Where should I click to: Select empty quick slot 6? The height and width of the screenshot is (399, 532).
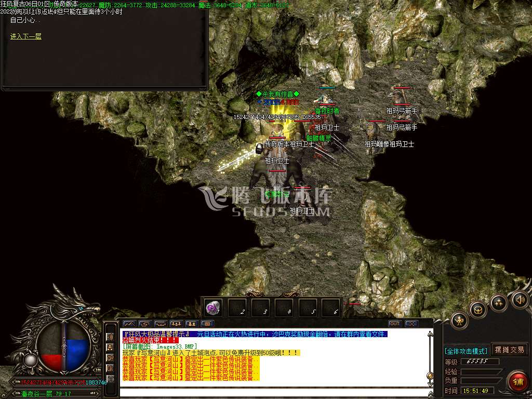click(331, 308)
